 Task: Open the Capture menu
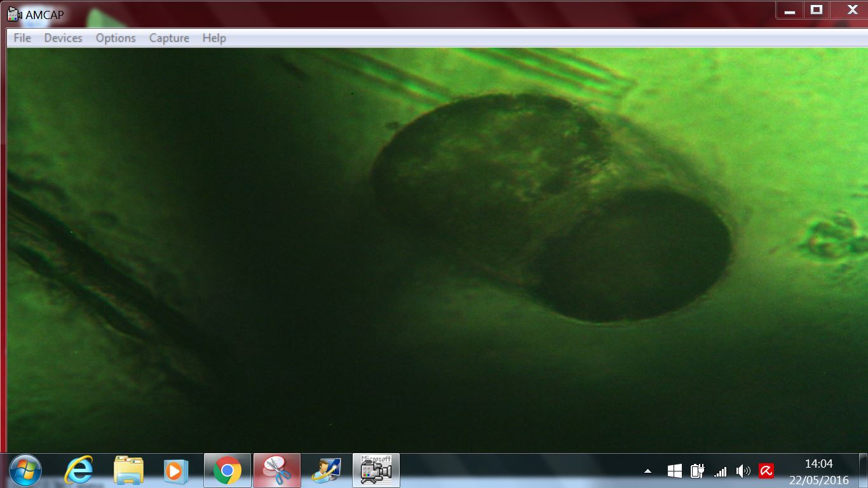169,38
